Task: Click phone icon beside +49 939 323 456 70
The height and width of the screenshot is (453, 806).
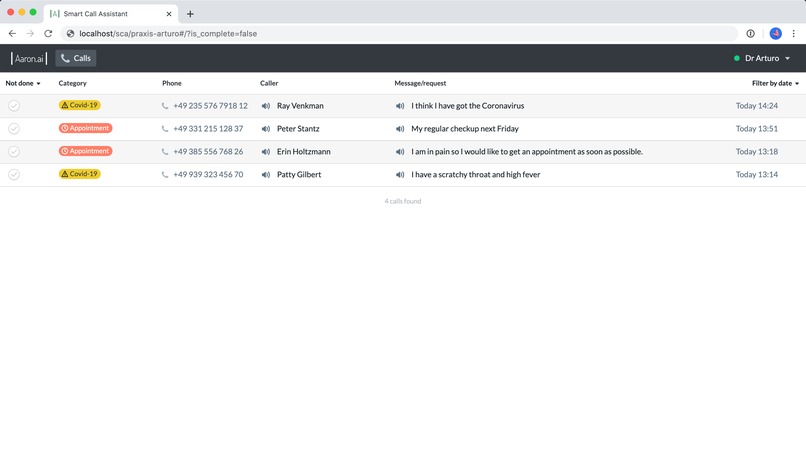Action: 165,175
